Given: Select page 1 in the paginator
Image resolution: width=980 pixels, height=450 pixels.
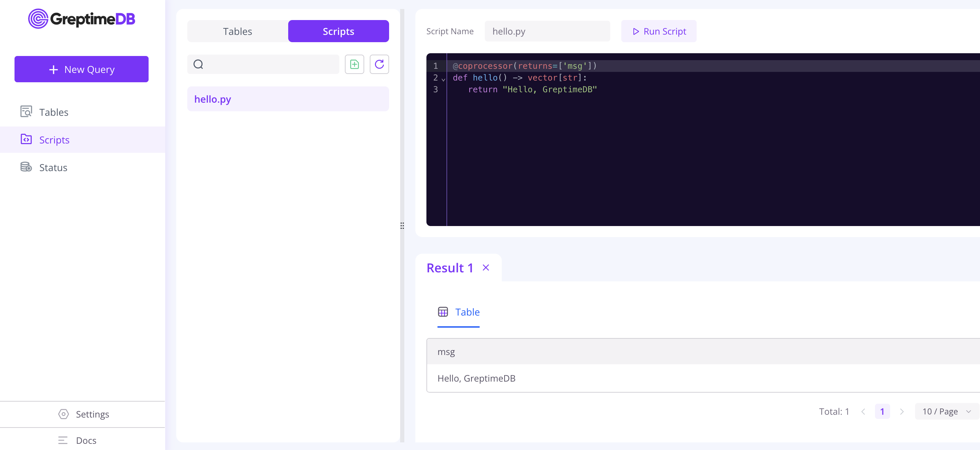Looking at the screenshot, I should pos(883,411).
